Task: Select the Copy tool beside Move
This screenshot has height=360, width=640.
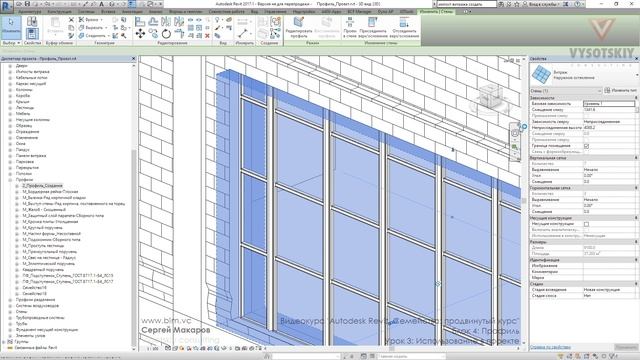Action: coord(153,33)
